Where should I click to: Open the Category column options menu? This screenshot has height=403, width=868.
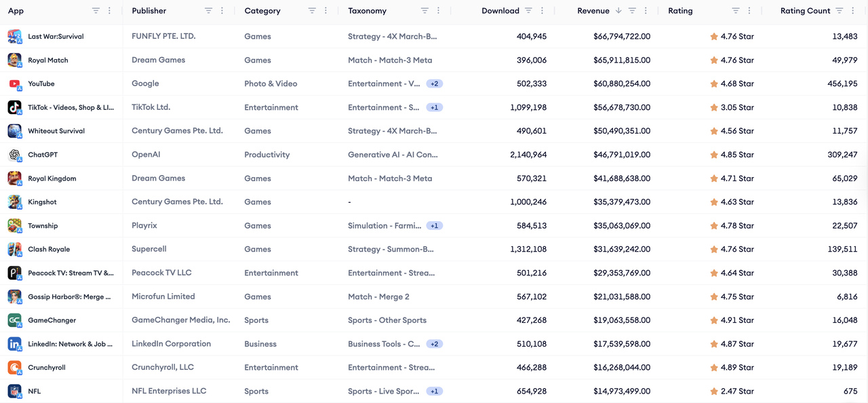point(326,11)
